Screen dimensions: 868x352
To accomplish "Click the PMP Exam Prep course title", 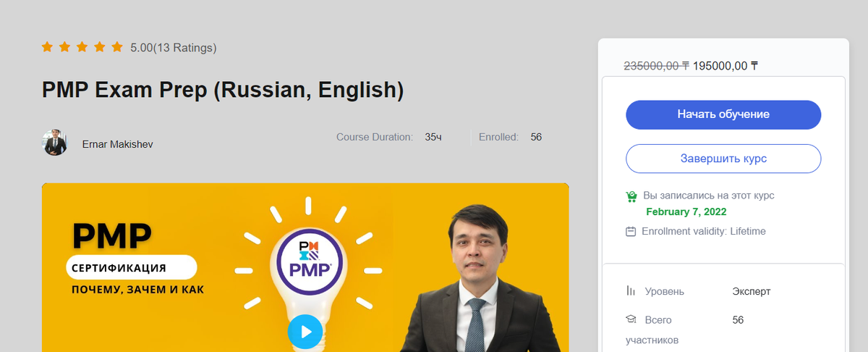I will [223, 90].
